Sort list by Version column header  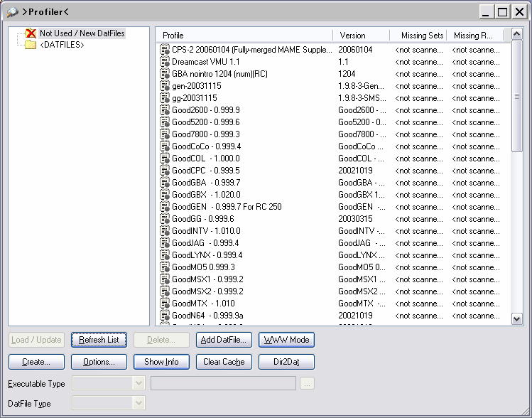(361, 36)
